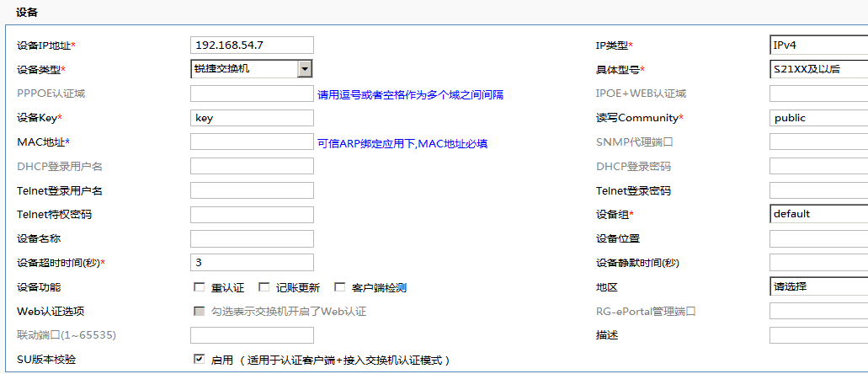This screenshot has height=374, width=868.
Task: Click the 描述 text field
Action: click(x=818, y=335)
